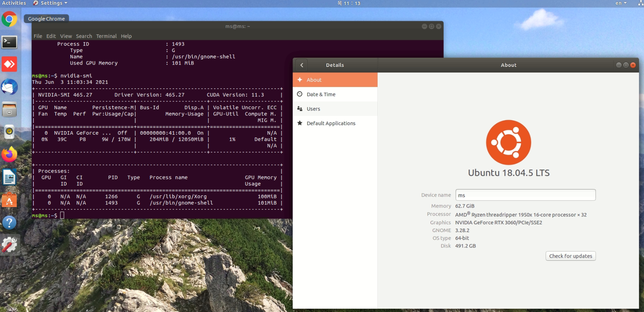Click OS type value '64-bit'

[x=462, y=238]
